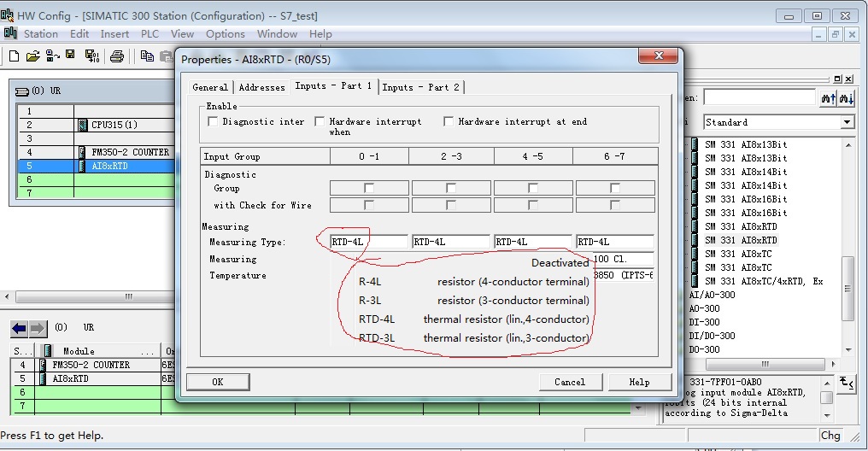Viewport: 868px width, 451px height.
Task: Click the binoculars search-down icon in the catalog
Action: 847,98
